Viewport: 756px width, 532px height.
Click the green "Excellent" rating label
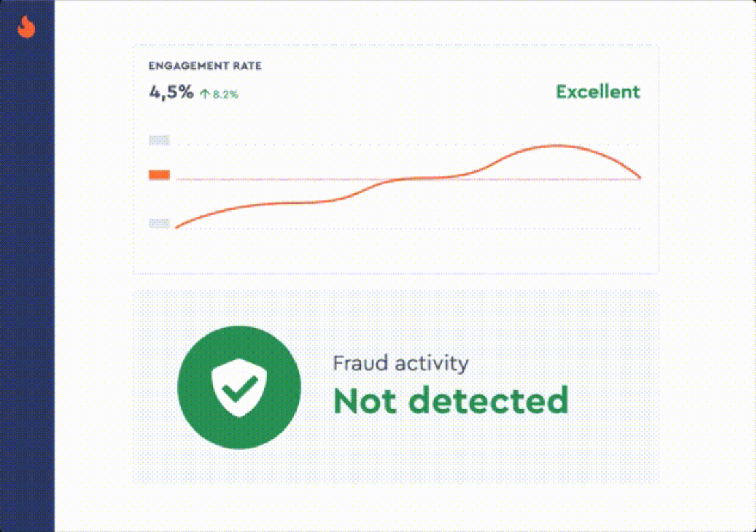pos(598,92)
